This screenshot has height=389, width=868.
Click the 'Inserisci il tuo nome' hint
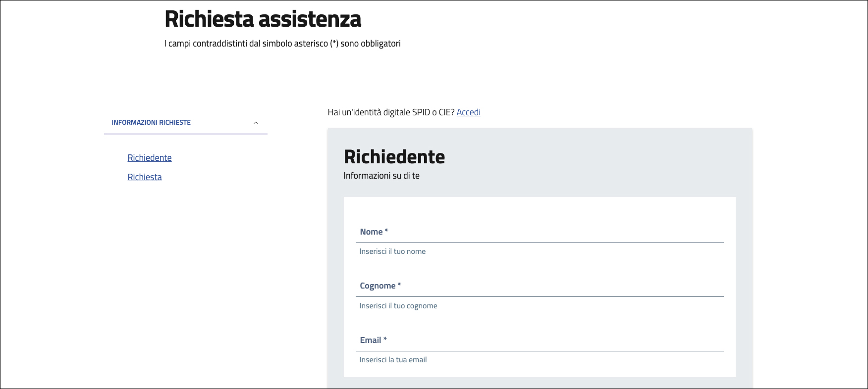392,251
